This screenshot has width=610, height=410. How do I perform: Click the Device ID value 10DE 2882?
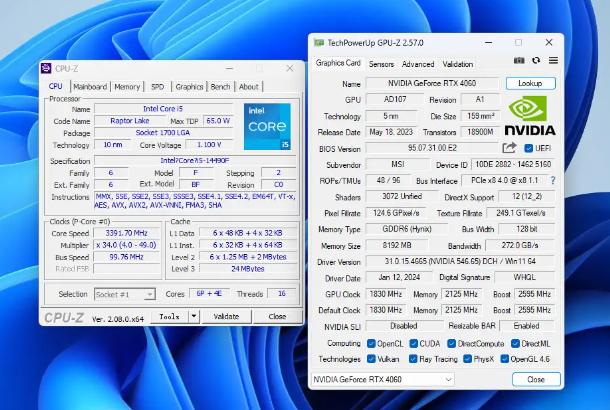pyautogui.click(x=513, y=165)
